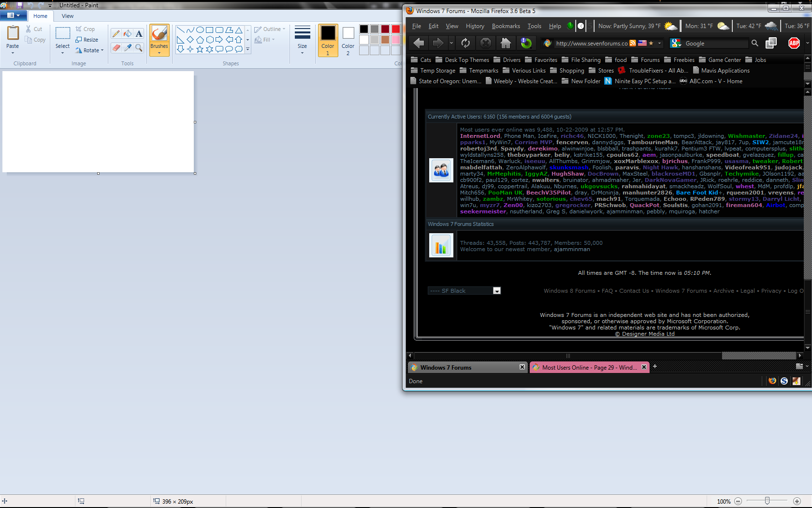Click the forum active users group icon
Screen dimensions: 812x508
click(x=441, y=170)
